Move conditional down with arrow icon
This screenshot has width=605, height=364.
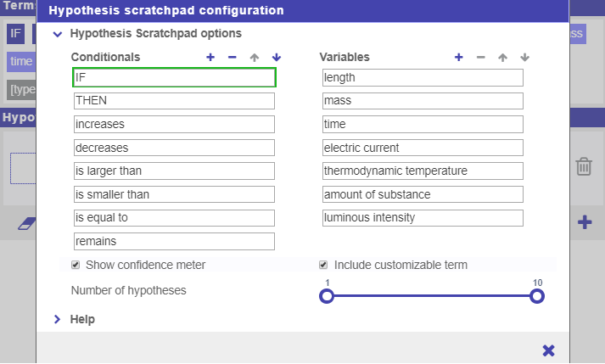tap(276, 57)
